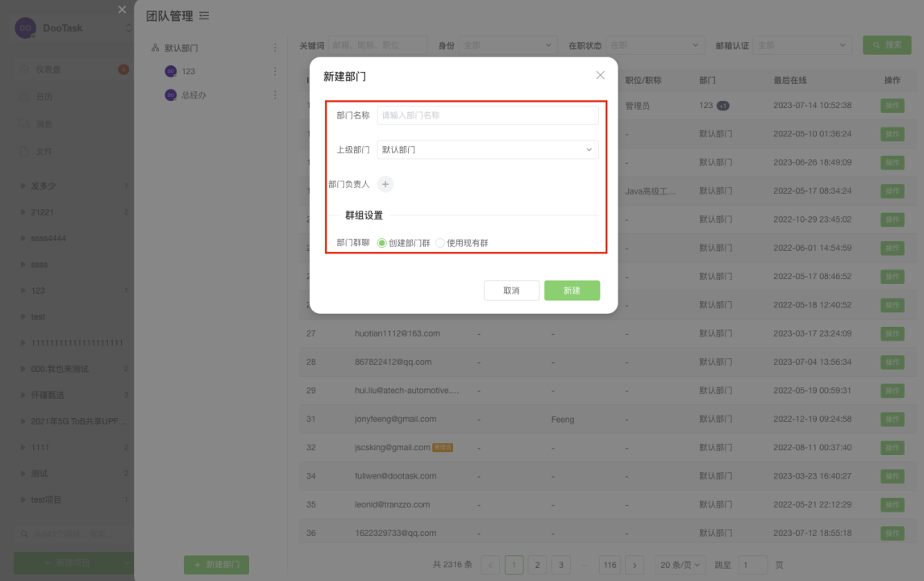Image resolution: width=924 pixels, height=581 pixels.
Task: Click the 取消 button
Action: pyautogui.click(x=511, y=290)
